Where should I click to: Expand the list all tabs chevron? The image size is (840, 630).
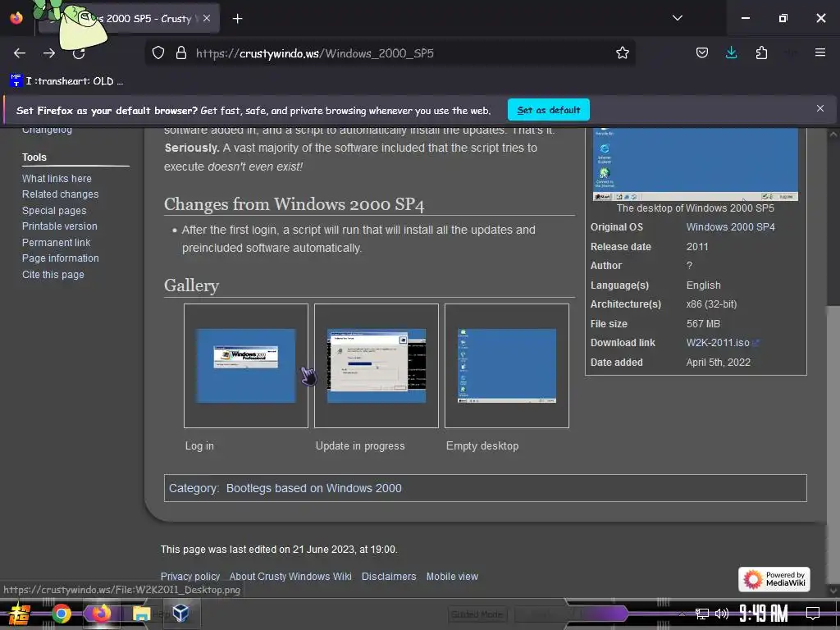[678, 18]
